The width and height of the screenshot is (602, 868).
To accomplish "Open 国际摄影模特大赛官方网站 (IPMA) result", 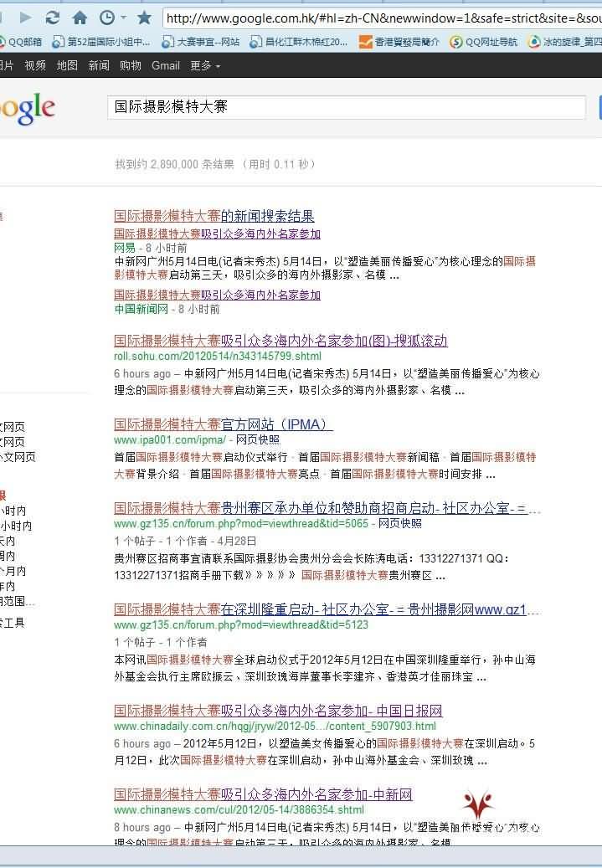I will pos(224,424).
